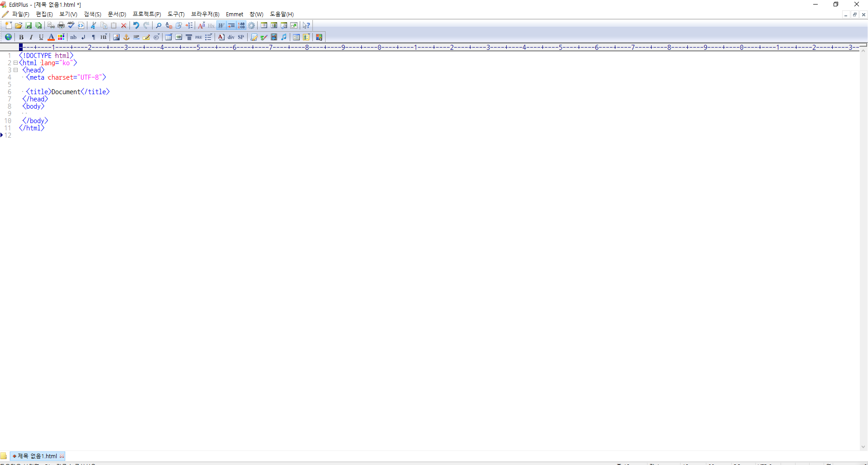Image resolution: width=868 pixels, height=465 pixels.
Task: Click the Paste clipboard icon
Action: tap(114, 25)
